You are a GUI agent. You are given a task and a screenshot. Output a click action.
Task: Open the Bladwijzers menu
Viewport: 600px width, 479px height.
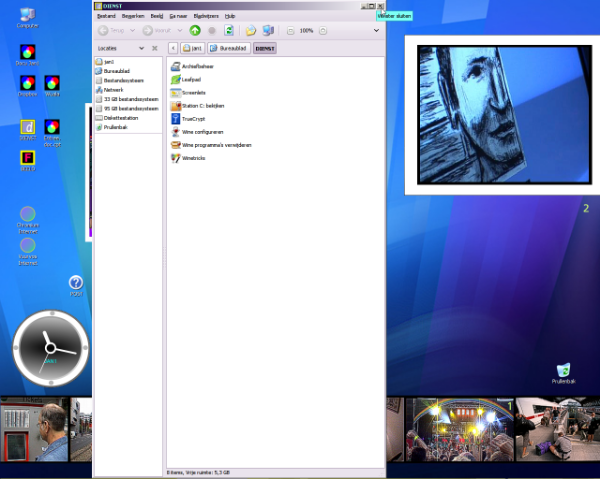[205, 17]
